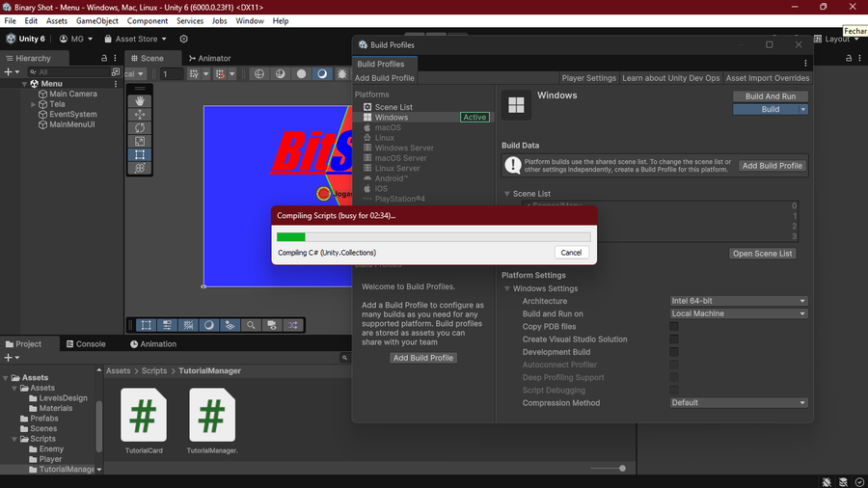Open Unity settings gear icon
The width and height of the screenshot is (868, 488).
(x=184, y=39)
